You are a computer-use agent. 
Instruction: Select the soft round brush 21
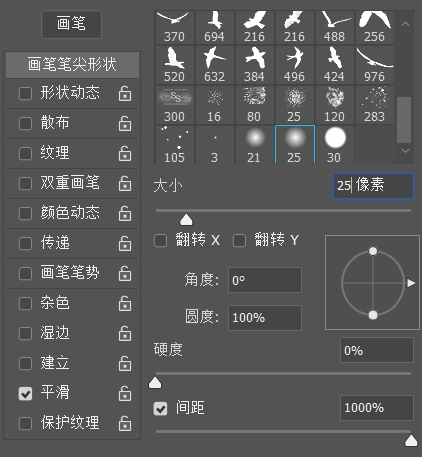[255, 145]
